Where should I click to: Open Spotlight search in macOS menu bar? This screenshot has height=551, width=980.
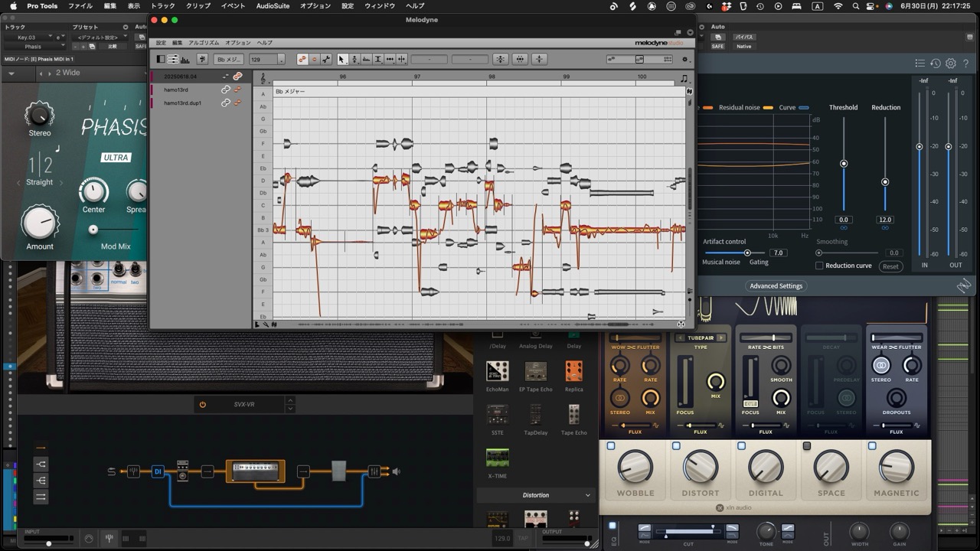tap(856, 6)
